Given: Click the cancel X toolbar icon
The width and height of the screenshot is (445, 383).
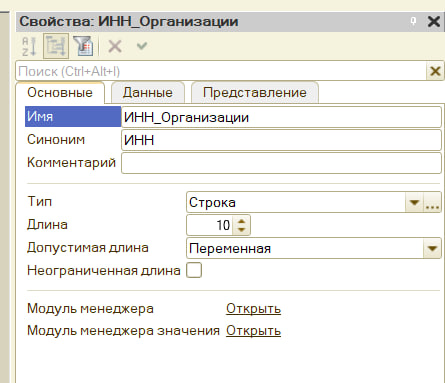Looking at the screenshot, I should pos(115,46).
